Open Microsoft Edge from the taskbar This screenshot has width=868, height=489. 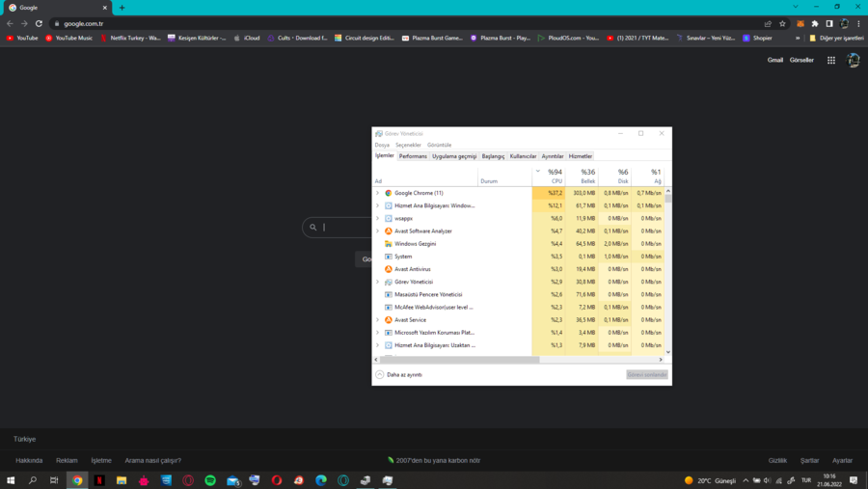(x=321, y=480)
